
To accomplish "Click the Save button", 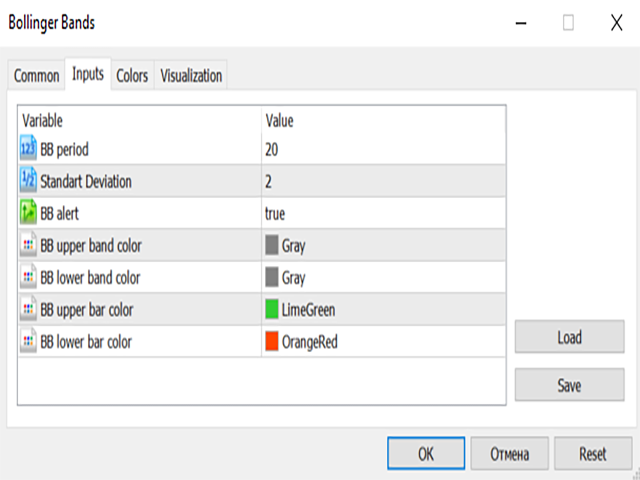I will (x=569, y=384).
